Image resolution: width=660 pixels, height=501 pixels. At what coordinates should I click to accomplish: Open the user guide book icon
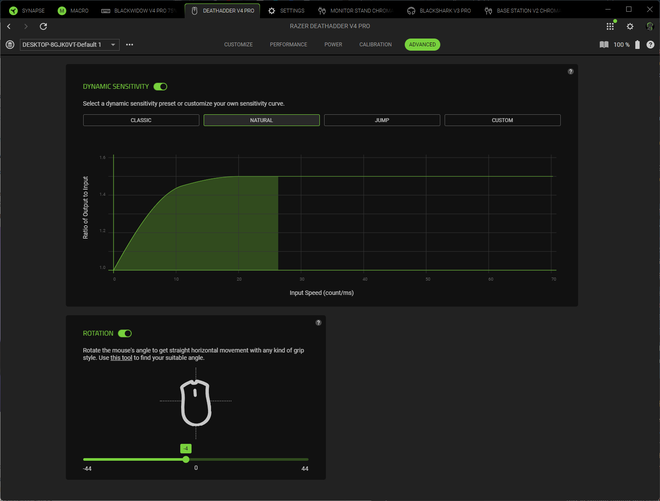[x=604, y=44]
